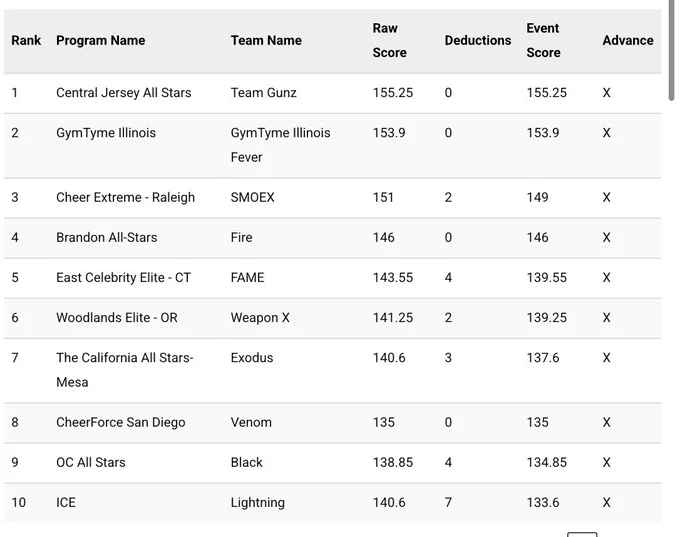Click the SMOEX team name
Screen dimensions: 680x537
252,197
